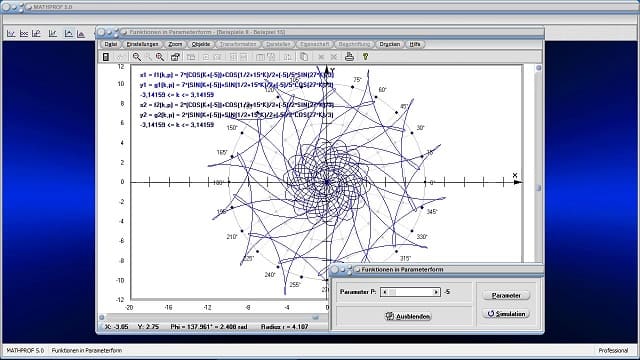
Task: Click the toolbox icon next to the magnifiers
Action: tap(175, 57)
